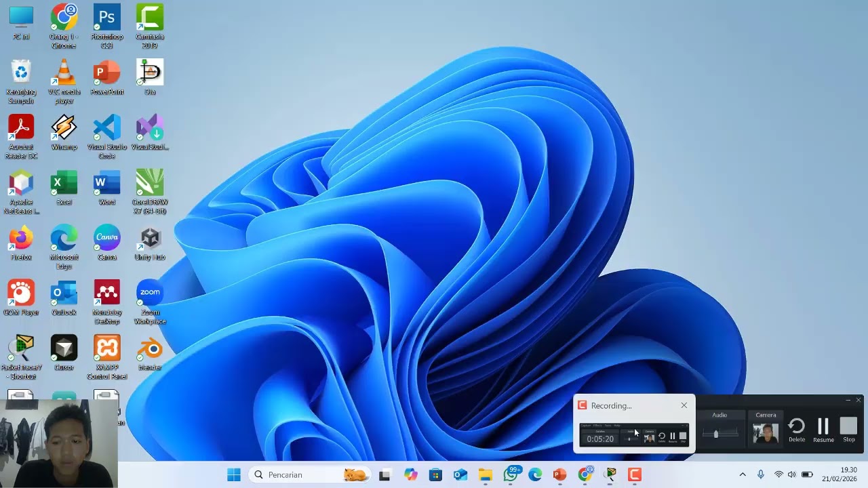This screenshot has width=868, height=488.
Task: Switch to PowerPoint in the taskbar
Action: pos(559,474)
